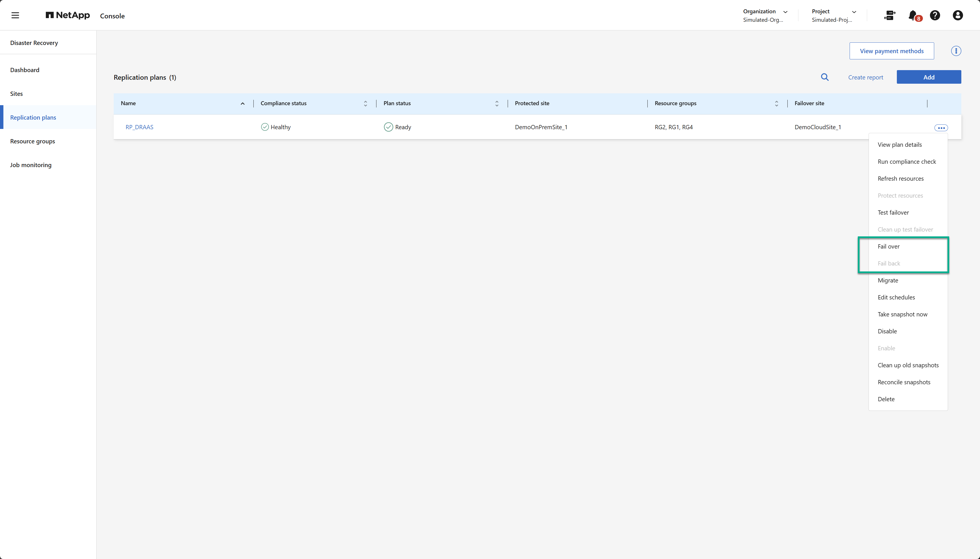Click the notifications bell icon
This screenshot has width=980, height=559.
(x=913, y=15)
